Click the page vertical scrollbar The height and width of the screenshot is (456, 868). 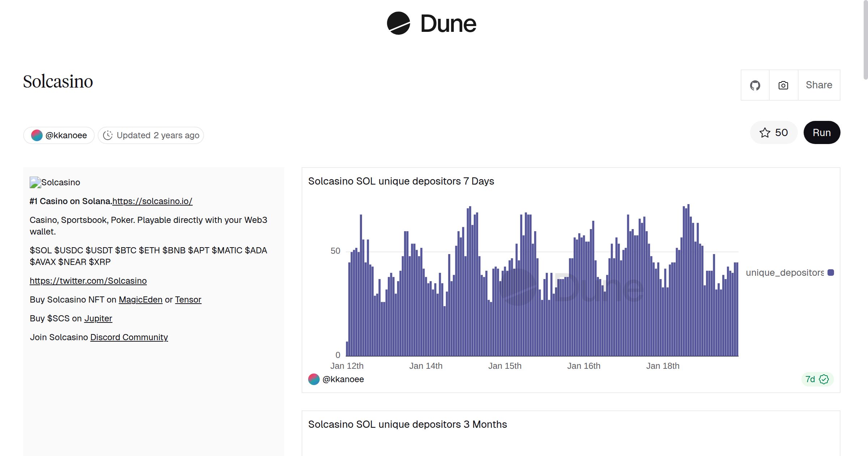[x=865, y=40]
